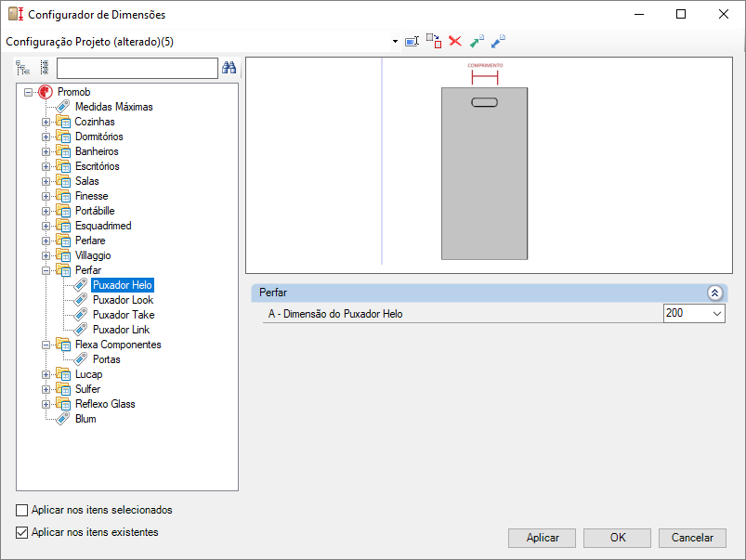
Task: Expand the Lucap tree node
Action: [x=46, y=374]
